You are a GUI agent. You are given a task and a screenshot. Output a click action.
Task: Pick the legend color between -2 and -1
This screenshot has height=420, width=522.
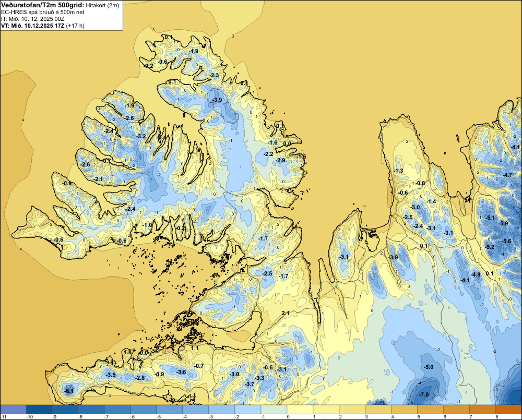click(x=248, y=410)
